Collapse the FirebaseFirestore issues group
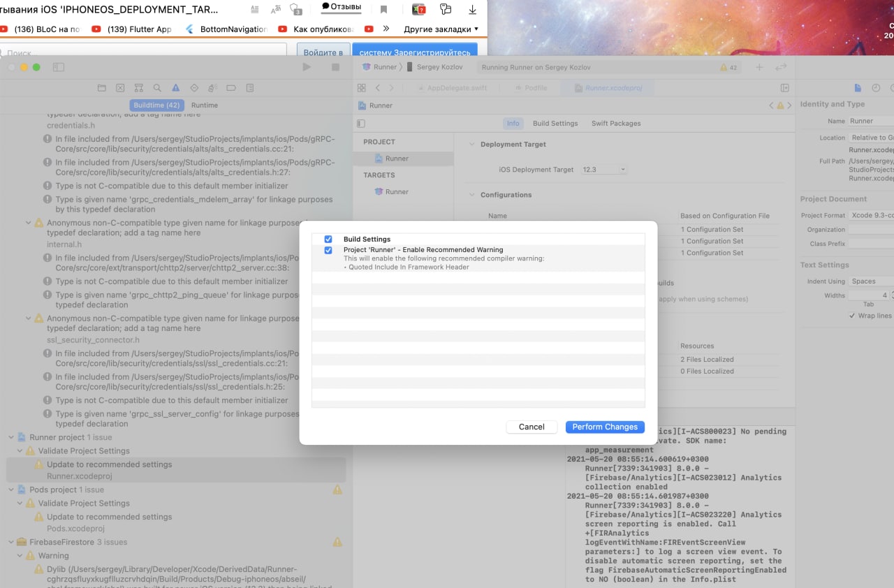 tap(11, 542)
